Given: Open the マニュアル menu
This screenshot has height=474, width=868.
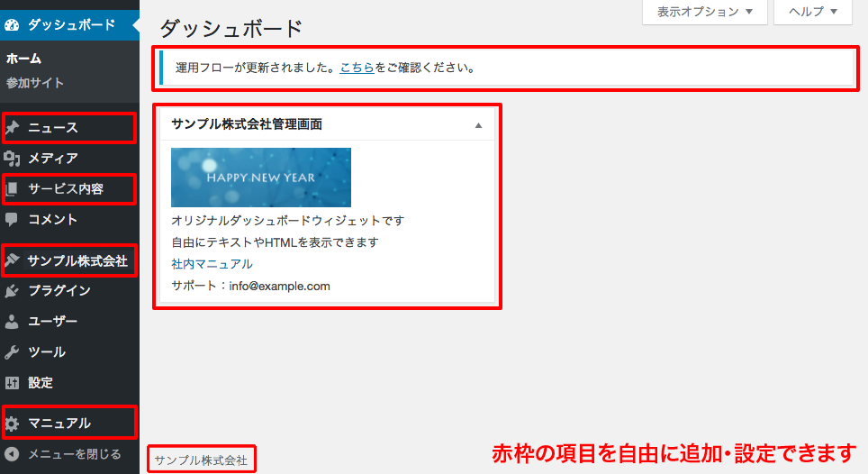Looking at the screenshot, I should pos(69,424).
